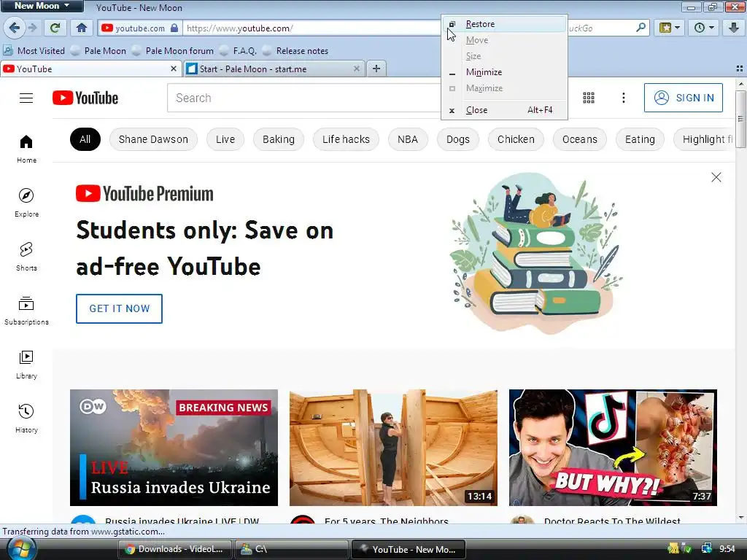
Task: Click the SIGN IN button
Action: click(x=683, y=98)
